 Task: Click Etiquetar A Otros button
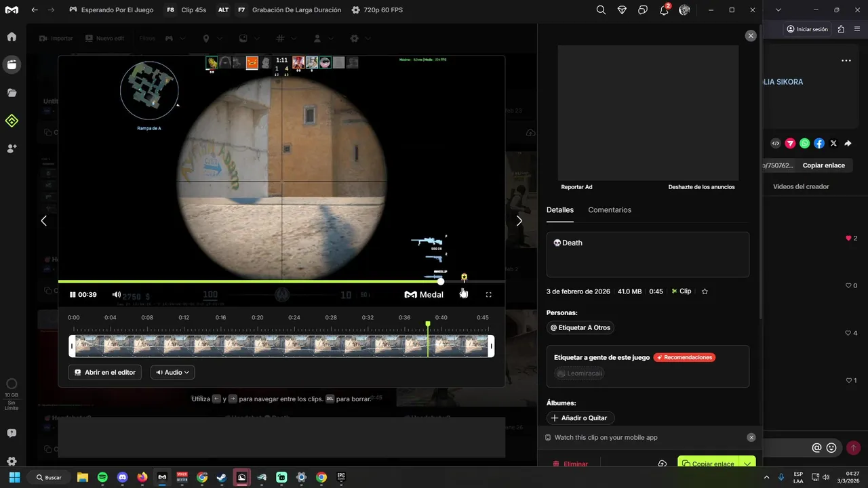[x=580, y=327]
